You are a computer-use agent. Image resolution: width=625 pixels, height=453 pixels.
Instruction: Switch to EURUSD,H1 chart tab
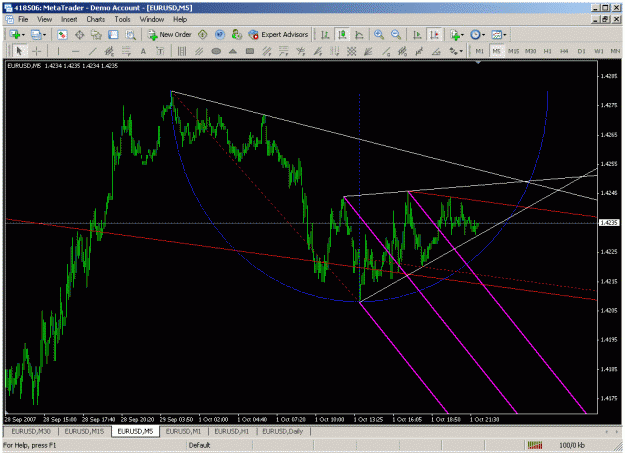[232, 431]
